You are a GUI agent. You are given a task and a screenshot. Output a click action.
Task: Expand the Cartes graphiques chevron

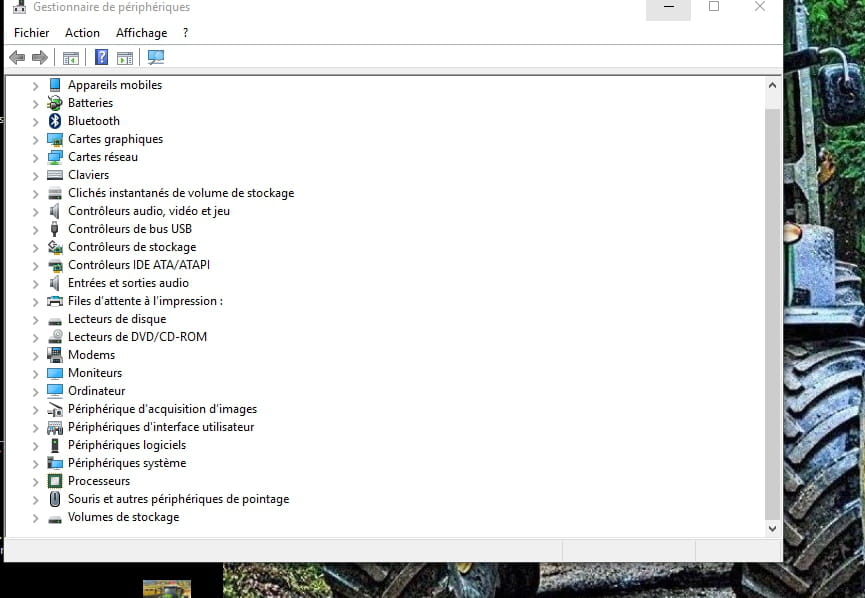35,140
